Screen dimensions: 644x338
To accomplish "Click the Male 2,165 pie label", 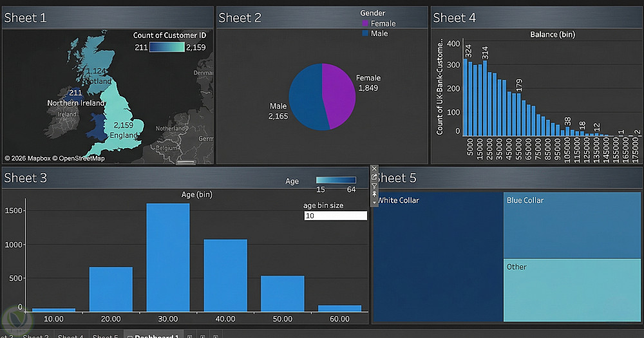I will click(278, 111).
